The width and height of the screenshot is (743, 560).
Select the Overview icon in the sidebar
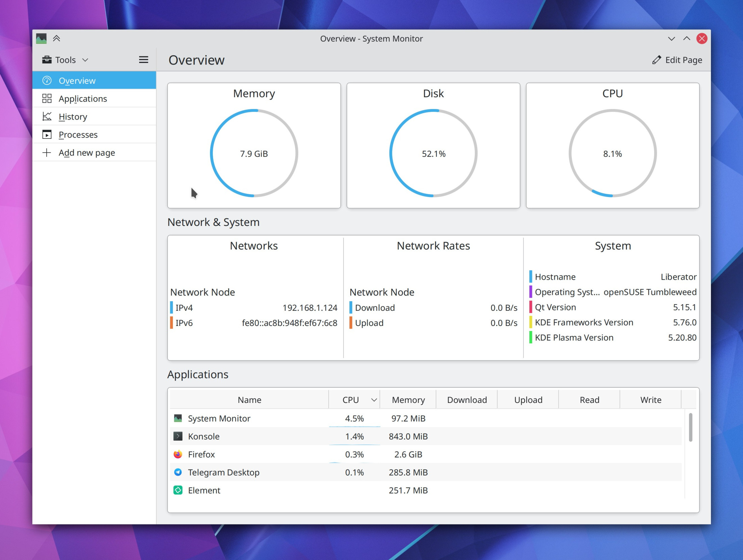pos(47,80)
